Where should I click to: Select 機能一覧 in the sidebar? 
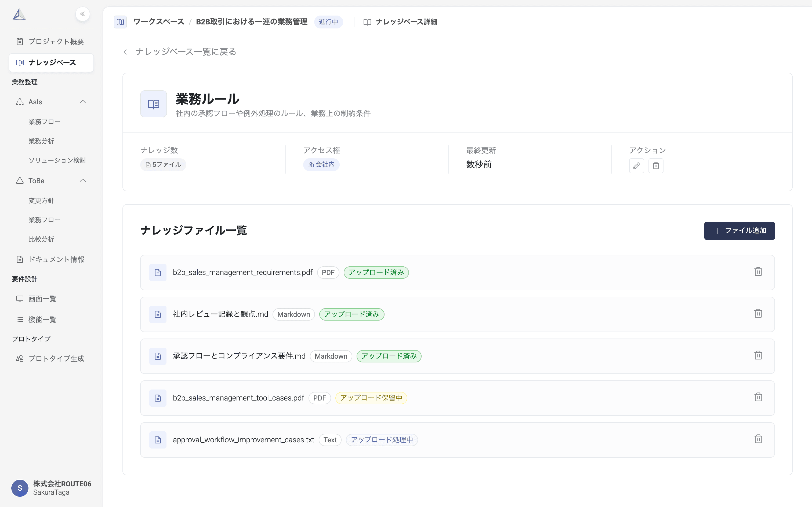click(x=42, y=319)
